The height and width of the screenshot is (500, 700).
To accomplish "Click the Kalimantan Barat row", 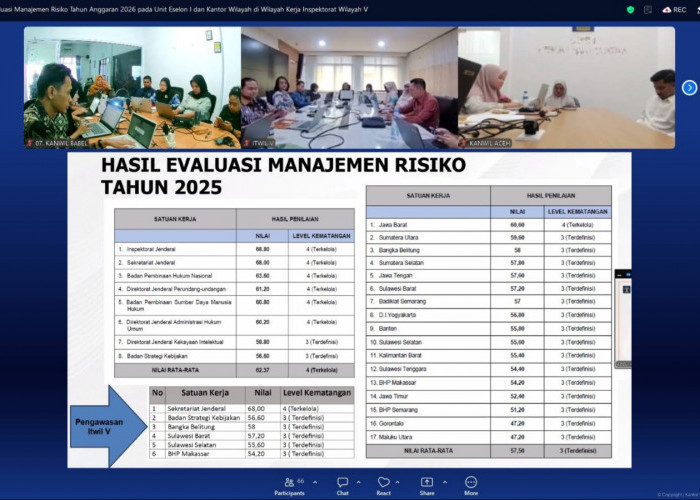I will tap(489, 355).
